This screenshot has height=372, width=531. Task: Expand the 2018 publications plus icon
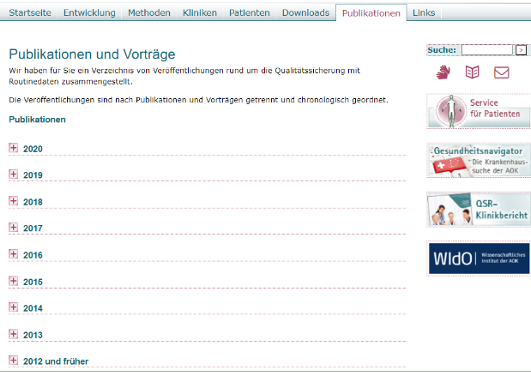click(x=13, y=201)
